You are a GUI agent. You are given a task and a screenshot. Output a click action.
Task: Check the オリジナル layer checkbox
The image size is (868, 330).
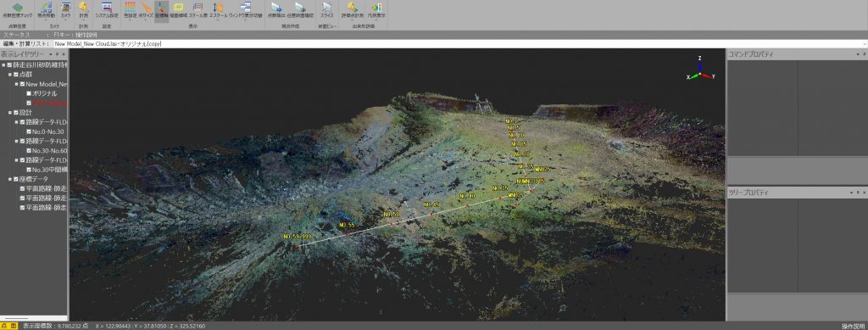[29, 93]
